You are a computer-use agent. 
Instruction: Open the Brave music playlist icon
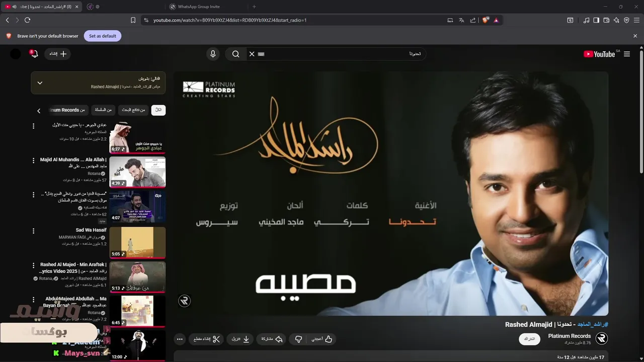(586, 20)
